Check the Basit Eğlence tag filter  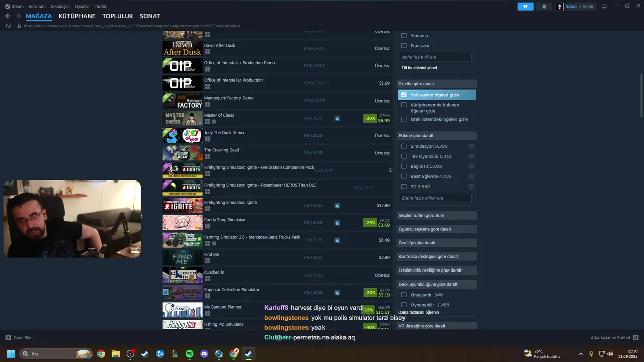(x=404, y=176)
